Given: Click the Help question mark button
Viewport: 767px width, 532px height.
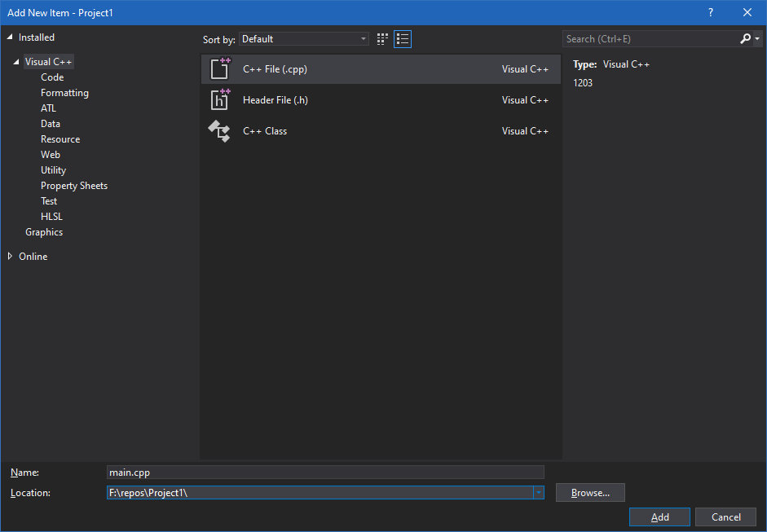Looking at the screenshot, I should pyautogui.click(x=711, y=12).
